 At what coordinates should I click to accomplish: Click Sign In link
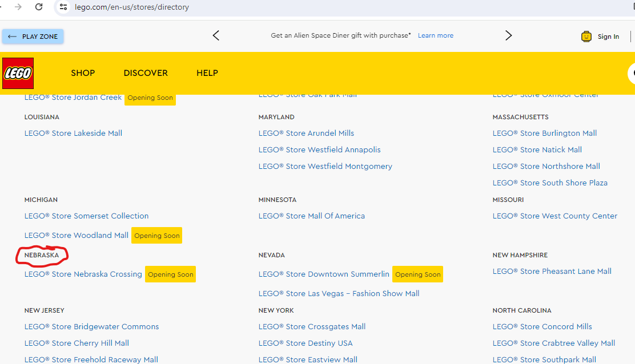point(608,37)
